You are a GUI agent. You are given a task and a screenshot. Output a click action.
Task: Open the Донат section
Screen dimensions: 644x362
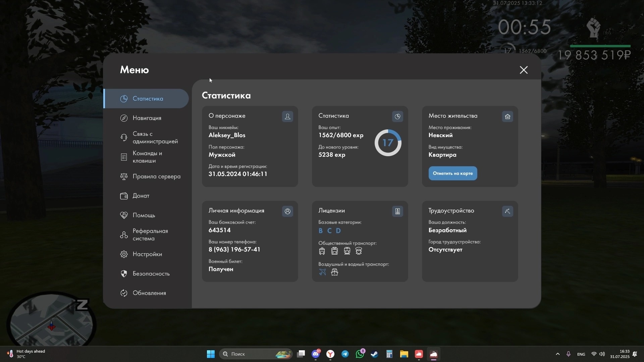141,196
